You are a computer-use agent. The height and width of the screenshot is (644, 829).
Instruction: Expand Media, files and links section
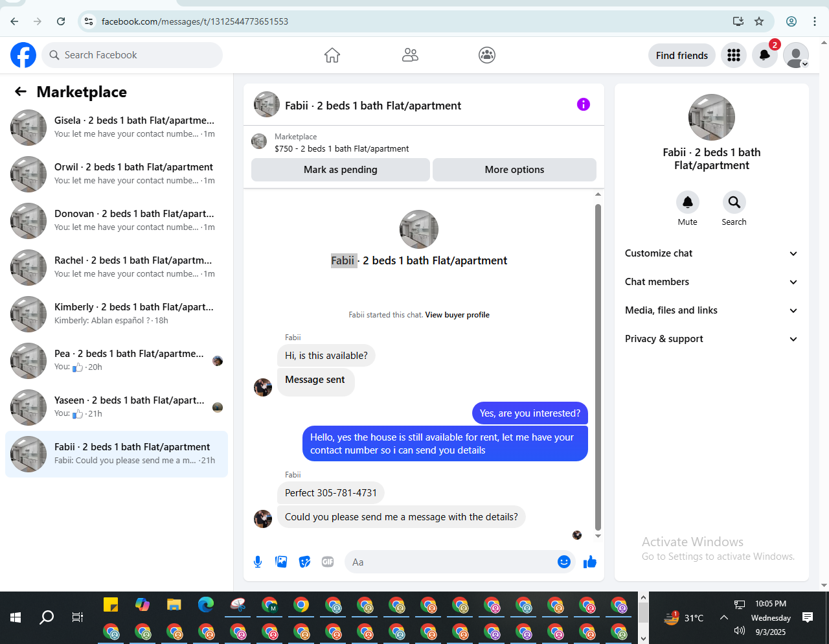tap(711, 310)
